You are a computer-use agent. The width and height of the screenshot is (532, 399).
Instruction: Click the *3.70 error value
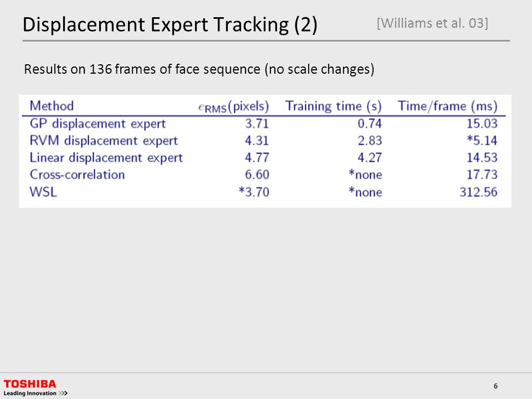pos(254,192)
